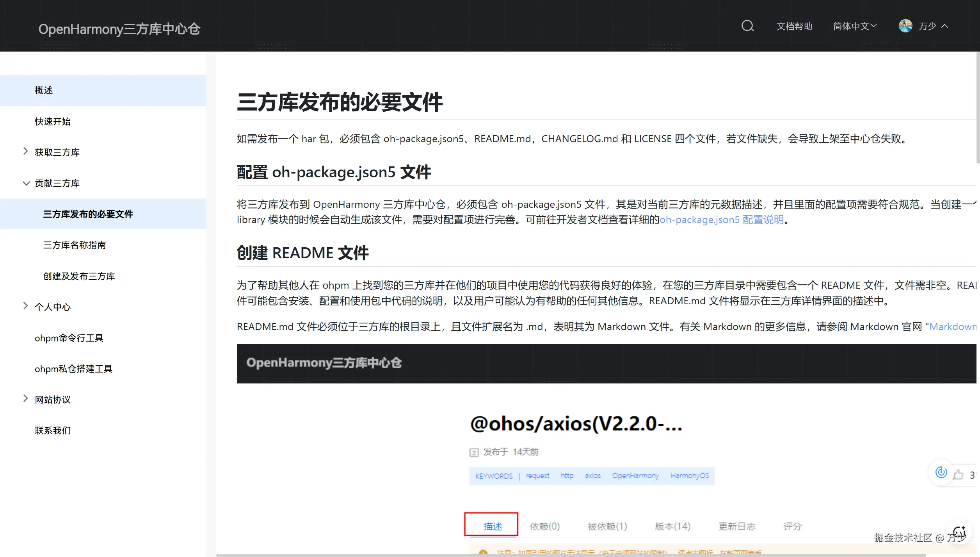
Task: Click the orange warning notice icon
Action: tap(483, 552)
